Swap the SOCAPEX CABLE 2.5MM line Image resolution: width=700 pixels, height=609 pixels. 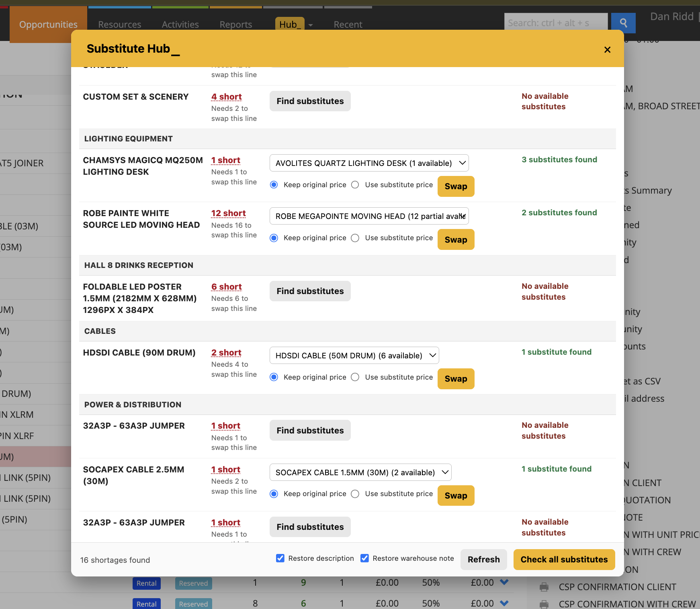coord(456,496)
